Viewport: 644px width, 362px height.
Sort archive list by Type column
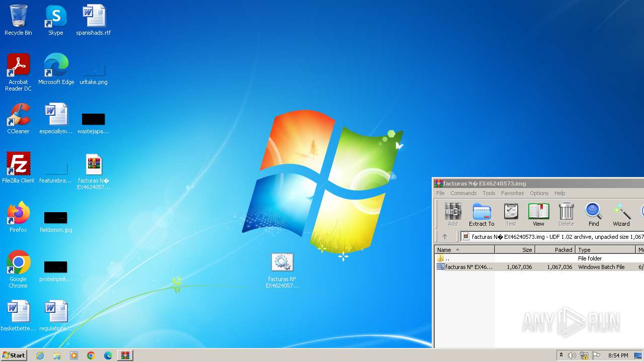click(606, 249)
